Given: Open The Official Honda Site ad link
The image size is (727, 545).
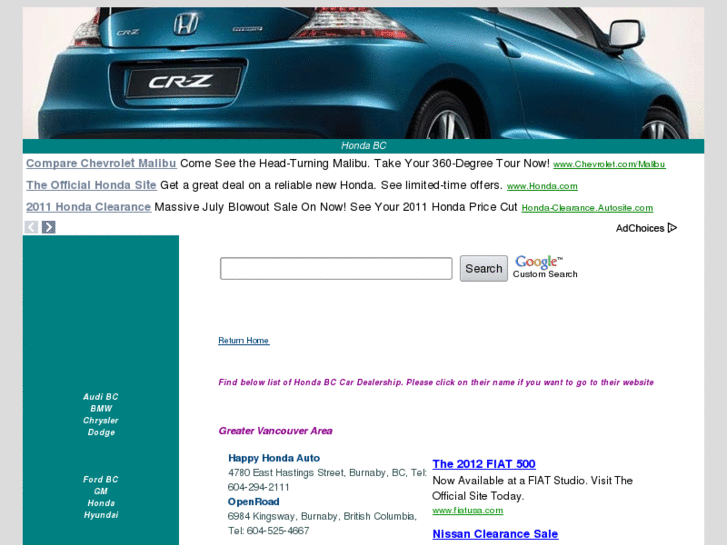Looking at the screenshot, I should [x=91, y=185].
